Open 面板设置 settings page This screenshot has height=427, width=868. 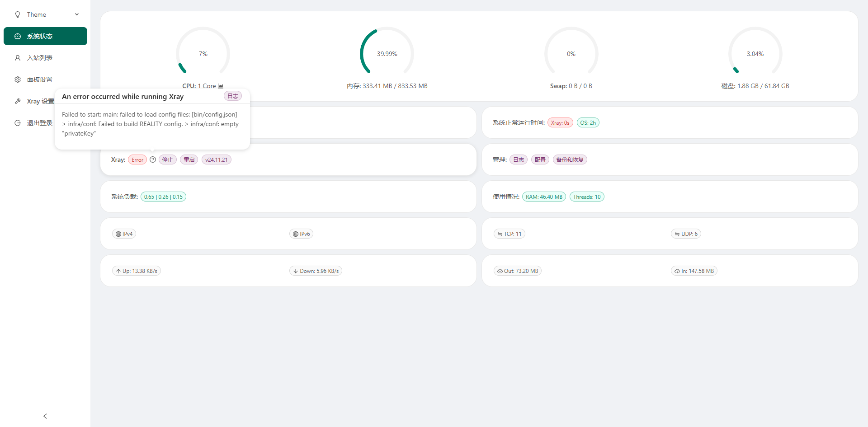pos(45,80)
